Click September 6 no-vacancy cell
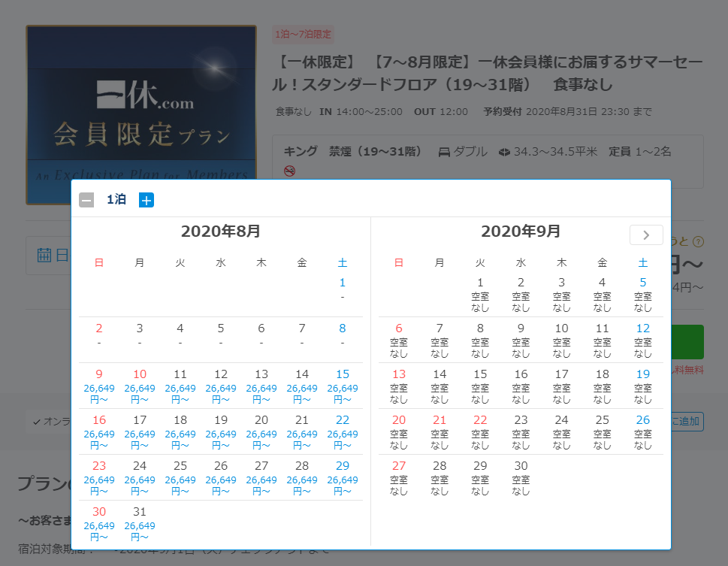The width and height of the screenshot is (728, 566). [x=399, y=341]
